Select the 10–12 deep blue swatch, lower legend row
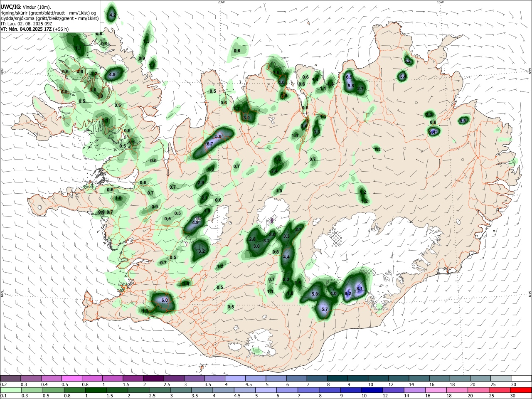The height and width of the screenshot is (399, 532). tap(371, 390)
